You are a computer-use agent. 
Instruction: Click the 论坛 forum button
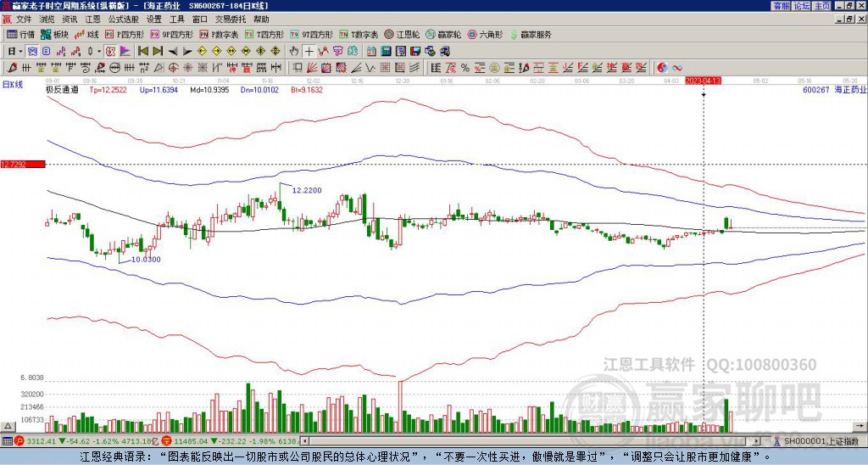point(802,6)
